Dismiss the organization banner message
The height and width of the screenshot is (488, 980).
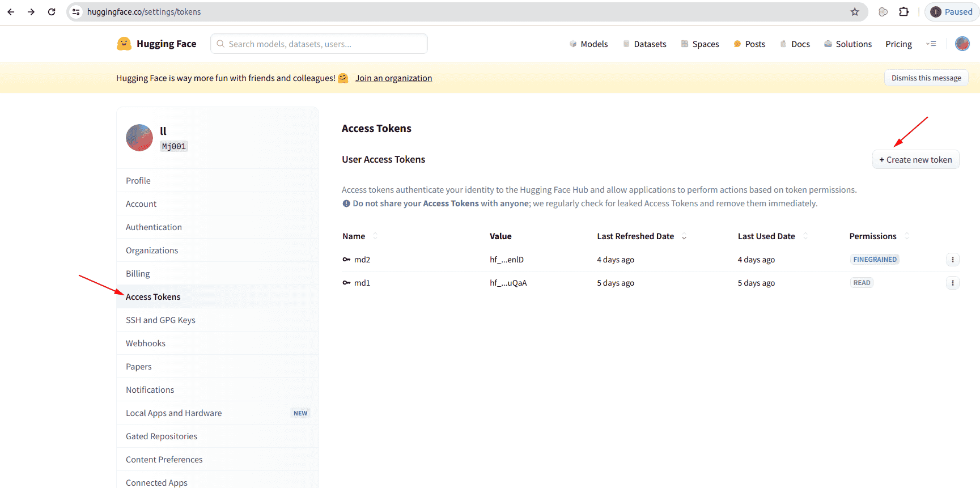pos(926,78)
